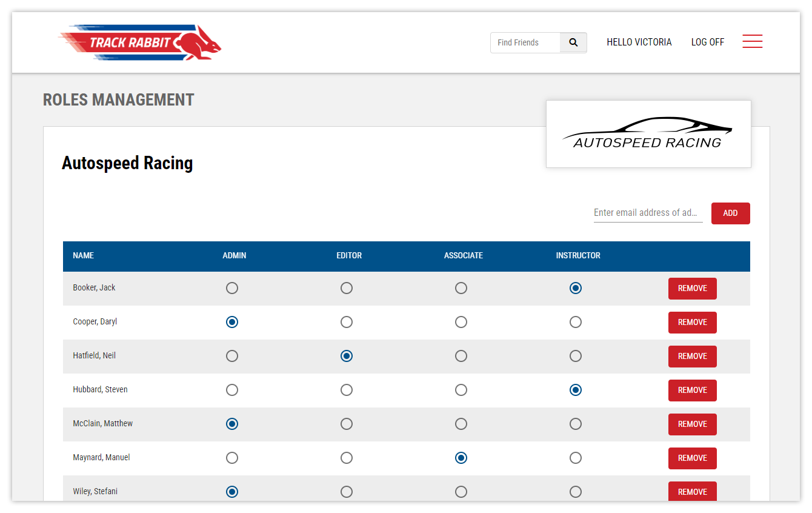Focus the Find Friends search field
812x513 pixels.
525,42
